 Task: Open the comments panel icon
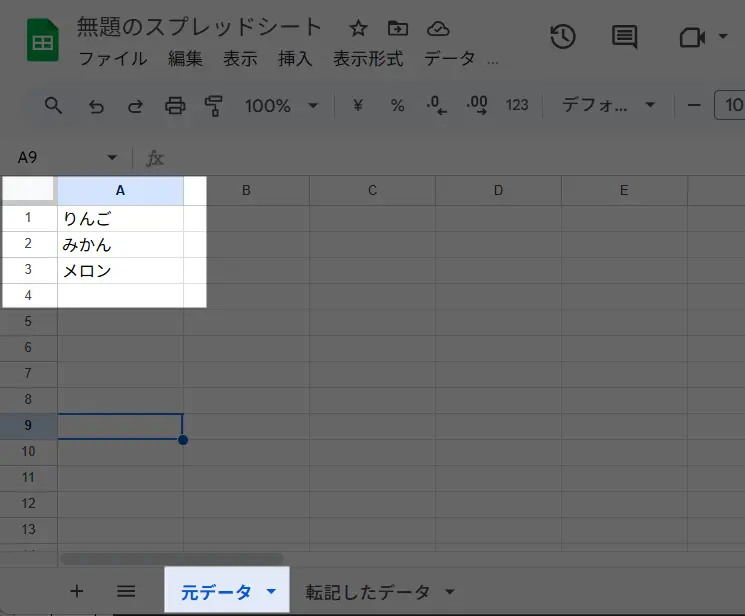coord(625,37)
